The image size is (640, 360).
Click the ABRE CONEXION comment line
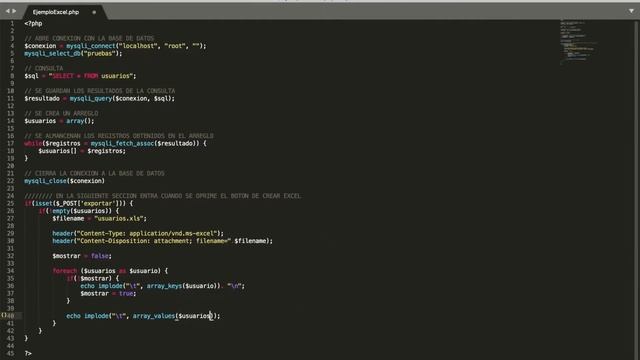pyautogui.click(x=89, y=38)
